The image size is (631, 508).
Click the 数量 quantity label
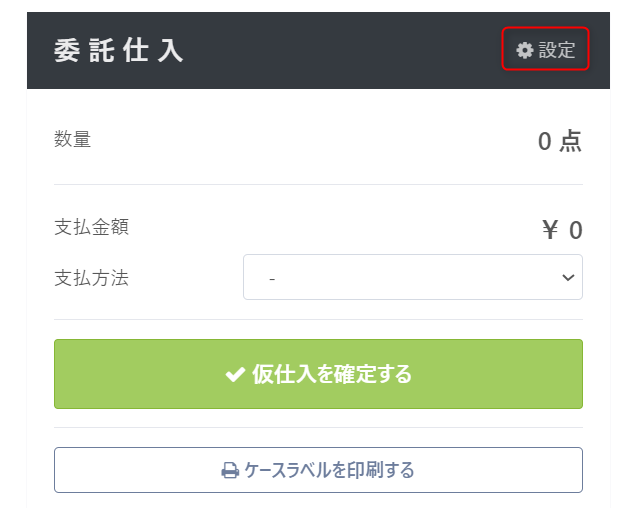click(x=72, y=139)
